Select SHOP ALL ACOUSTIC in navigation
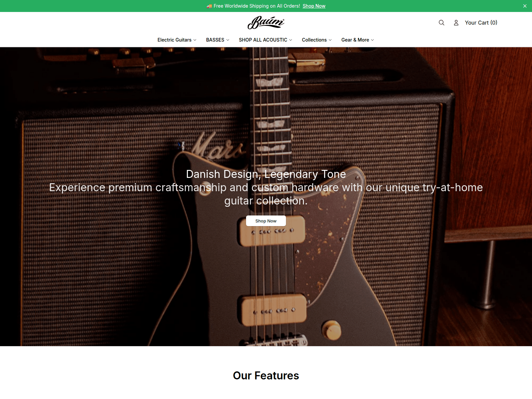Image resolution: width=532 pixels, height=399 pixels. click(x=263, y=40)
